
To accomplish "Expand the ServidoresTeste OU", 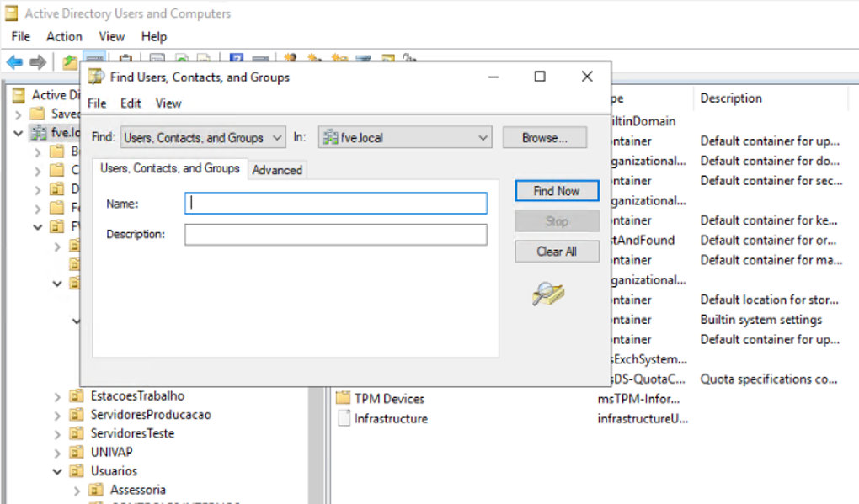I will pyautogui.click(x=57, y=434).
